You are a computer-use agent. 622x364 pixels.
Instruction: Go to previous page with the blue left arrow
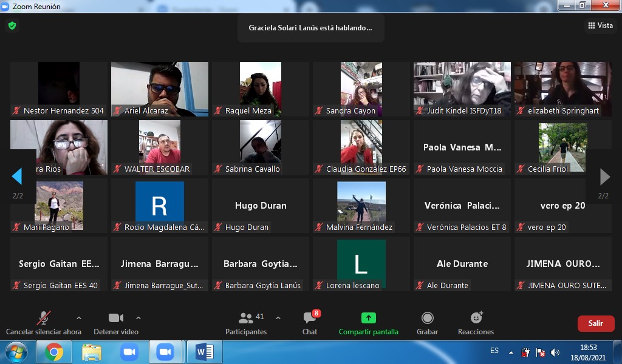tap(17, 177)
